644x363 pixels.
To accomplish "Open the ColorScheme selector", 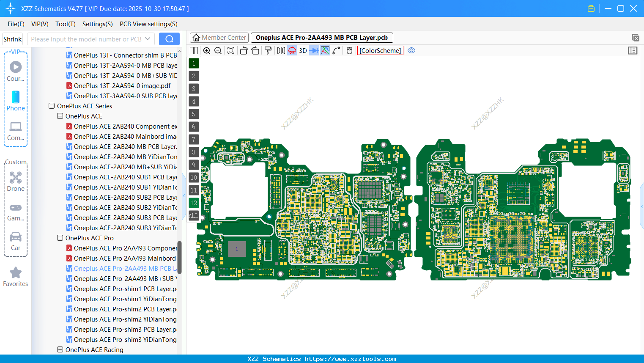I will (x=380, y=50).
